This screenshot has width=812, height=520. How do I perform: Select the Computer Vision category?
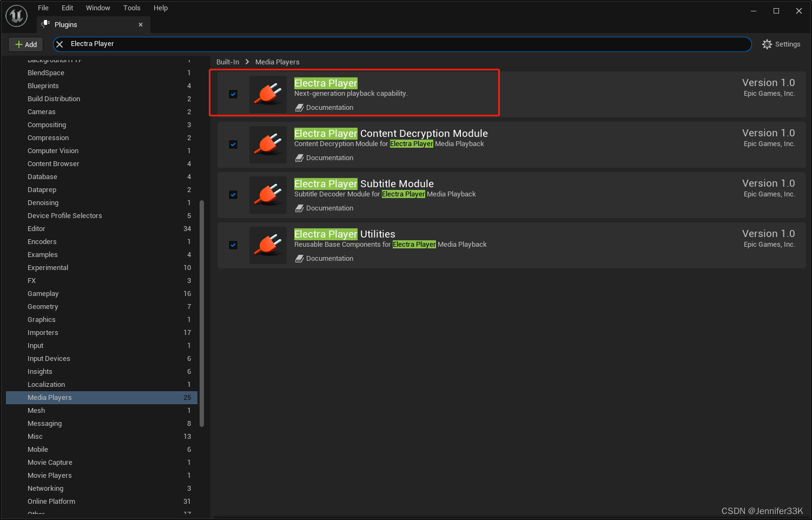[x=102, y=151]
